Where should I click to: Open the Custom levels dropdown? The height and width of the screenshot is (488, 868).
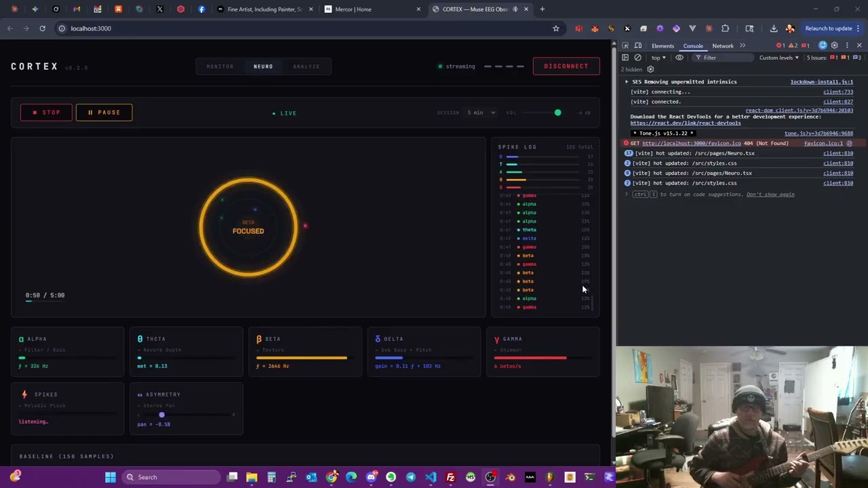(x=779, y=58)
